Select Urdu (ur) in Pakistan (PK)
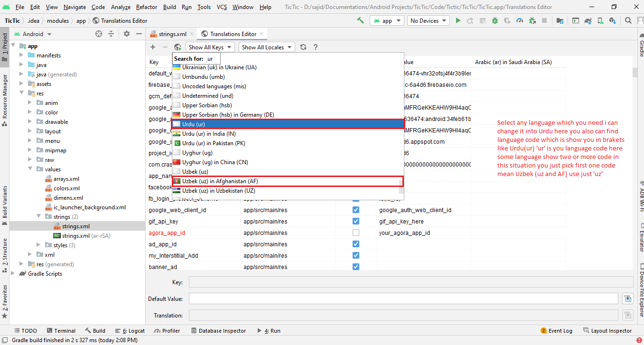The height and width of the screenshot is (345, 644). point(214,143)
